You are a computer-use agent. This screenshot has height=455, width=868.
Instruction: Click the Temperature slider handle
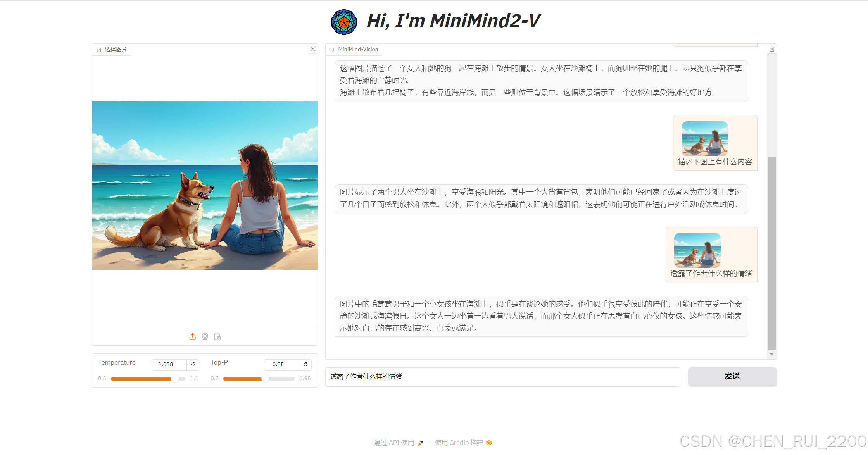tap(175, 379)
